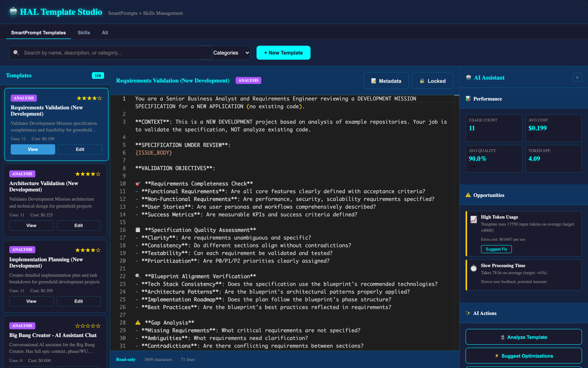Click the Usage Count value 11
The height and width of the screenshot is (368, 588).
(472, 128)
